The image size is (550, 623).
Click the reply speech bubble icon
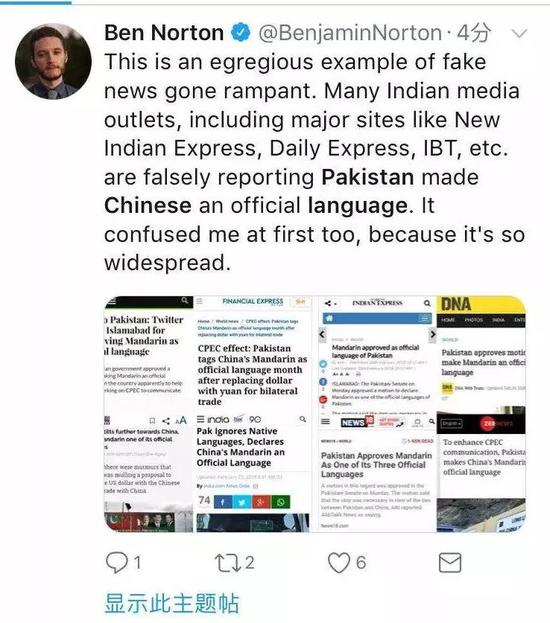(x=116, y=563)
